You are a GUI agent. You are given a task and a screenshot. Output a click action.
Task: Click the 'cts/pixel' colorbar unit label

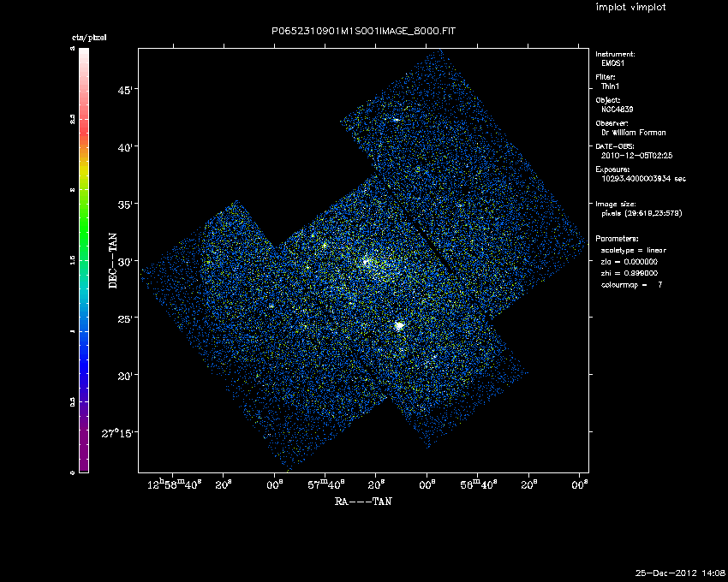point(89,38)
